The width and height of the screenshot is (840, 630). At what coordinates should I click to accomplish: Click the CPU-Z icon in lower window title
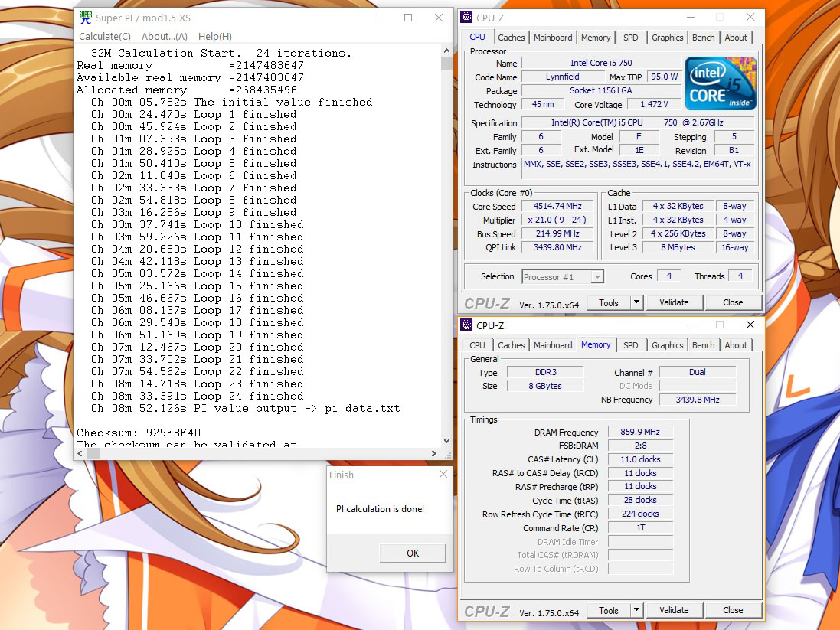point(466,325)
